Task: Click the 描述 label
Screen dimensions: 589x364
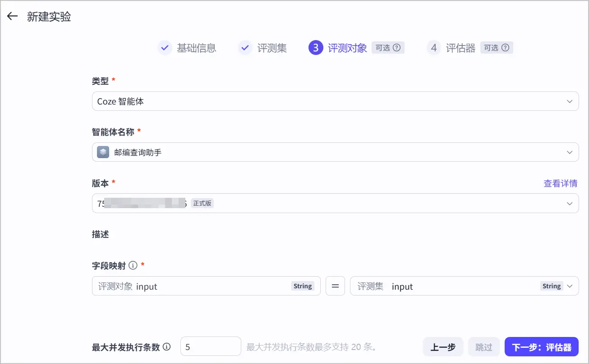Action: tap(100, 234)
